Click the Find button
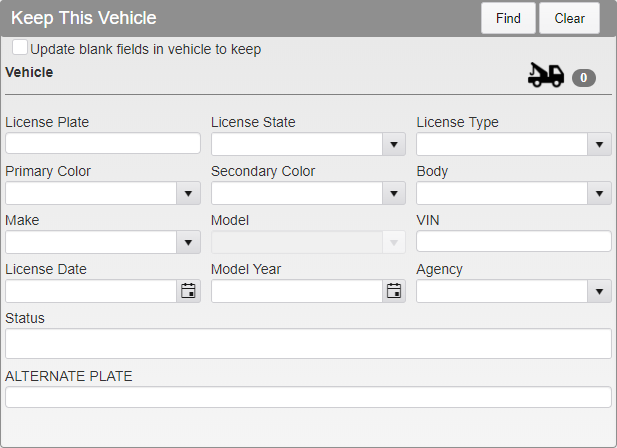The width and height of the screenshot is (617, 448). click(x=508, y=18)
